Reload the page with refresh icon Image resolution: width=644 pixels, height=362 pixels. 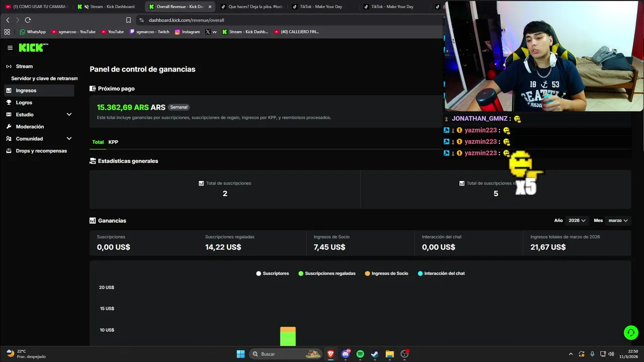(28, 20)
